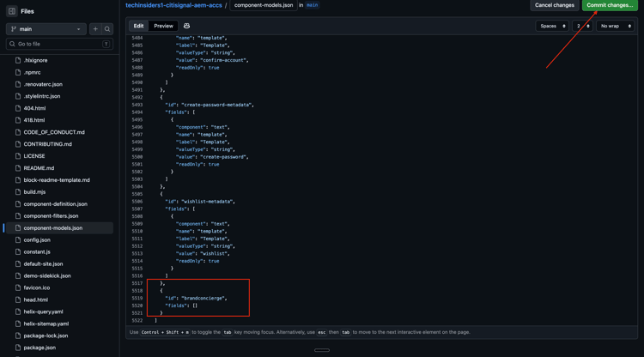Click the file icon beside package.json

[18, 348]
